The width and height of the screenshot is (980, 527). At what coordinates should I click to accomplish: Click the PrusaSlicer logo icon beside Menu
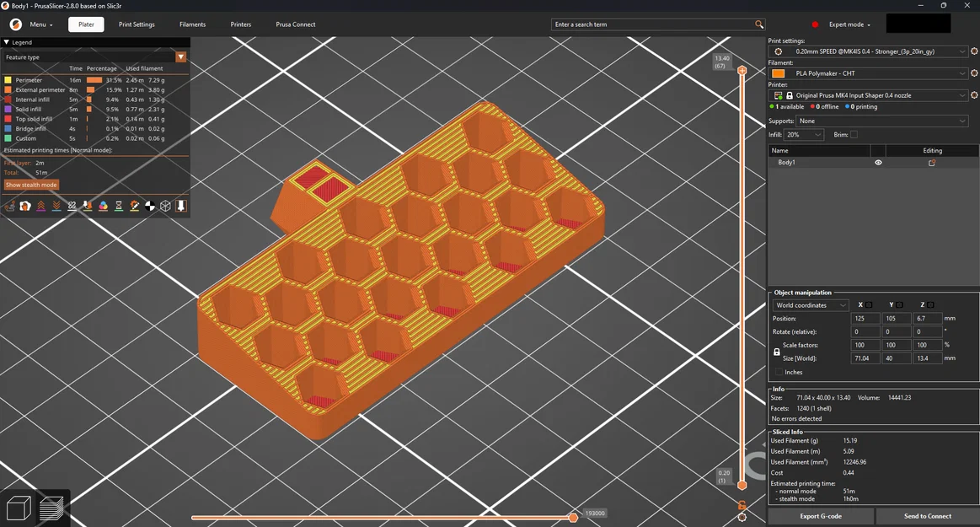[16, 24]
